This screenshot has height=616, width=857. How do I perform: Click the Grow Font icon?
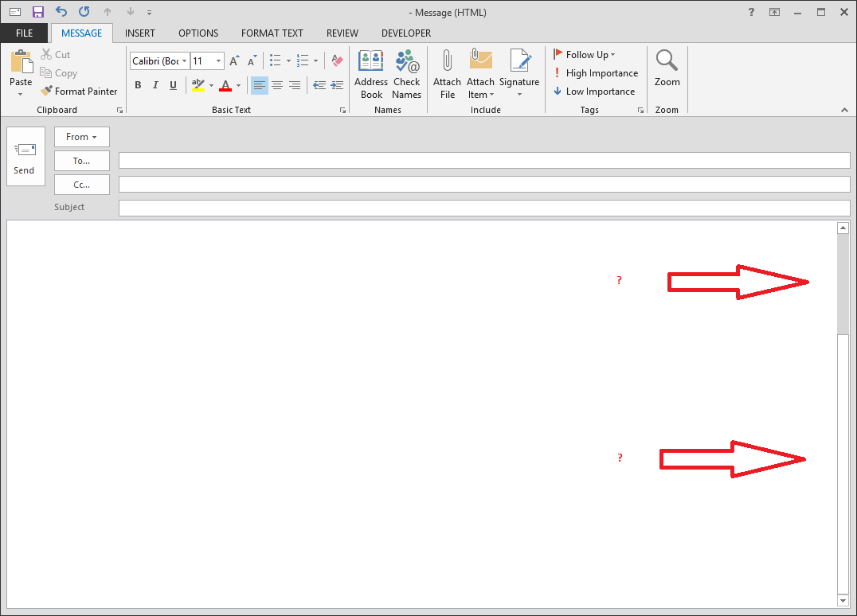point(234,61)
